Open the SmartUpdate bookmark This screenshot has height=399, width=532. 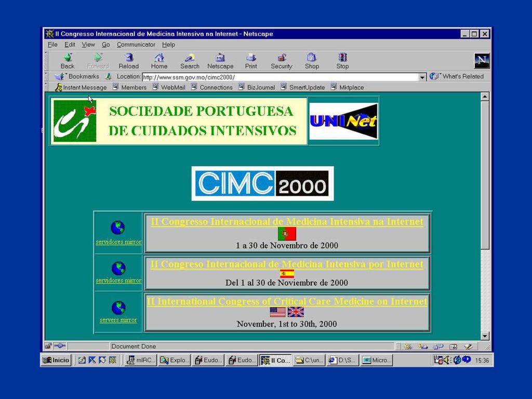[303, 87]
